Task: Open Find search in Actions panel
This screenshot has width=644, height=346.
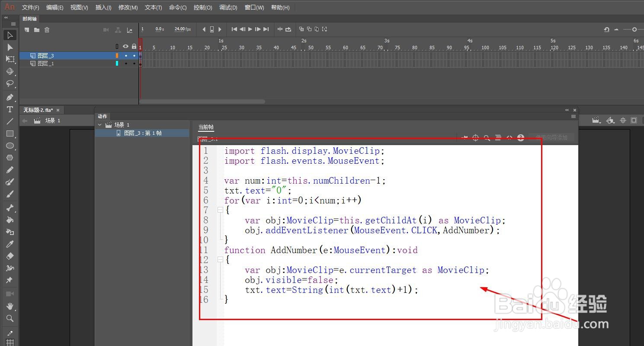Action: click(x=487, y=138)
